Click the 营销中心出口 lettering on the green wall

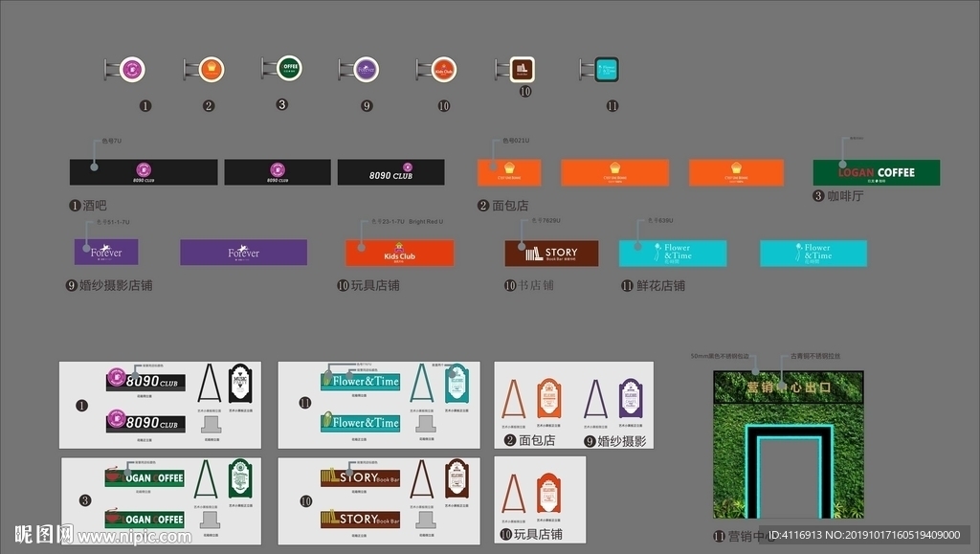[x=789, y=388]
